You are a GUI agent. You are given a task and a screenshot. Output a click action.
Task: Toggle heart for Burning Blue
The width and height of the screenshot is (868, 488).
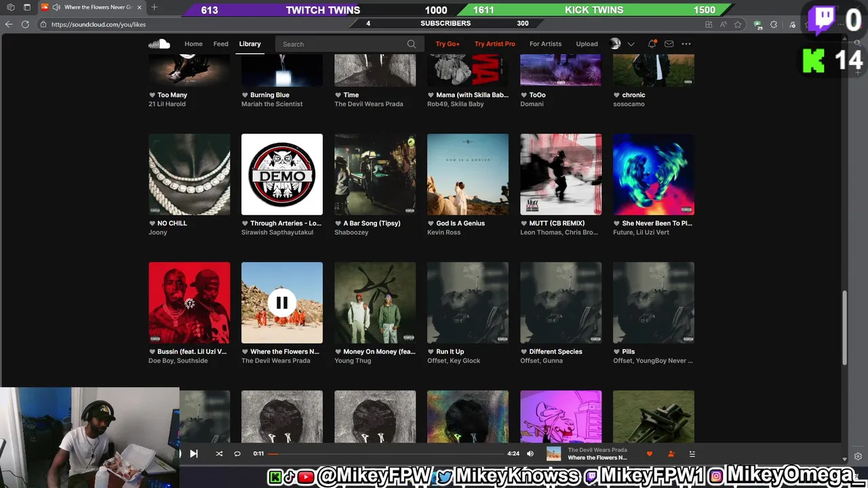coord(245,95)
